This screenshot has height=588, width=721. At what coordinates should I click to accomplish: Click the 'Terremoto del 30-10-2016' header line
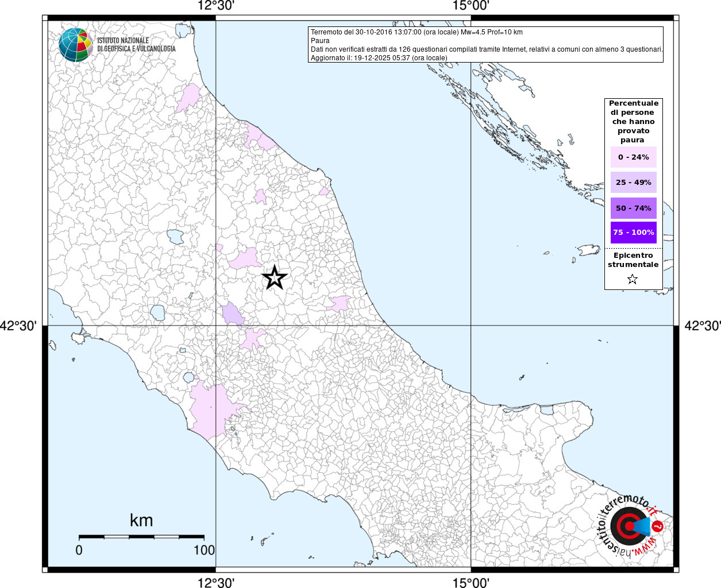click(x=417, y=32)
